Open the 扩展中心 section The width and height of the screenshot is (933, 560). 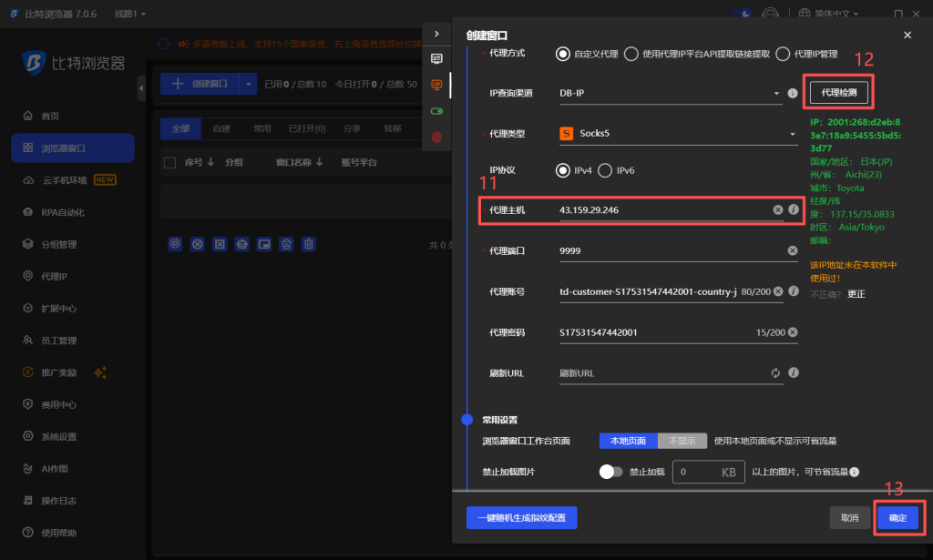click(56, 307)
